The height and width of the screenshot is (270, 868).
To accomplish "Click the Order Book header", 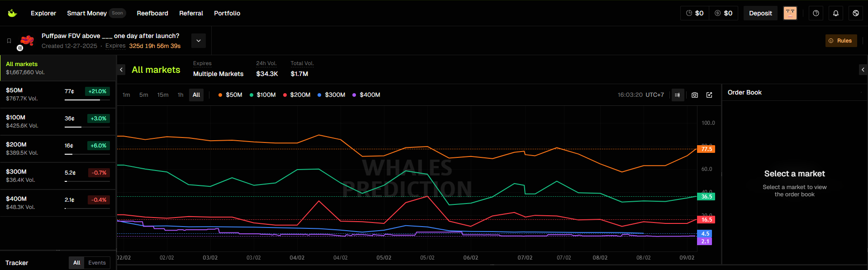I will pyautogui.click(x=745, y=92).
